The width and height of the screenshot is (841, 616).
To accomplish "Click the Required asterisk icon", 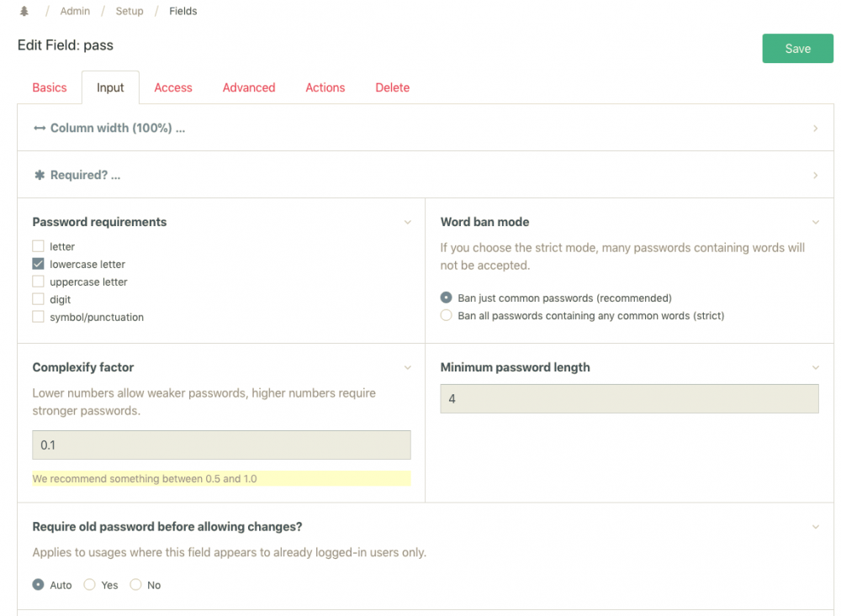I will pos(40,176).
